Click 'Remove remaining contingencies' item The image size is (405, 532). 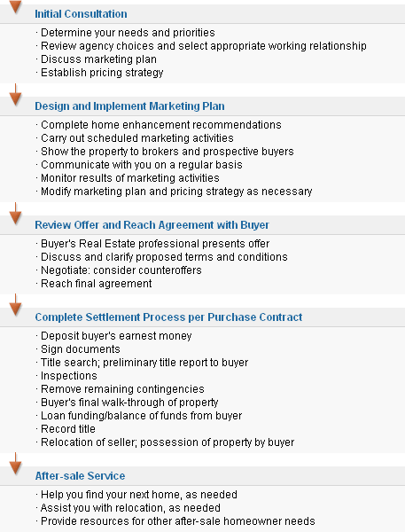[x=122, y=389]
